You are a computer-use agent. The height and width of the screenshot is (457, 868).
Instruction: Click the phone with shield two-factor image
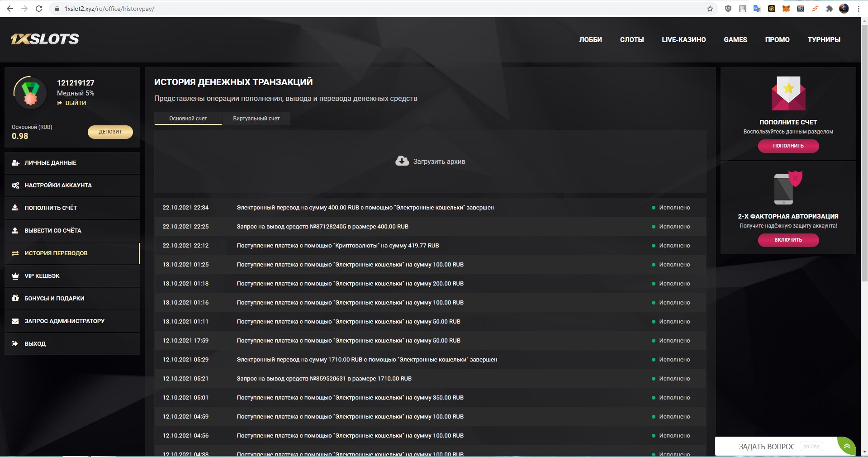point(788,188)
